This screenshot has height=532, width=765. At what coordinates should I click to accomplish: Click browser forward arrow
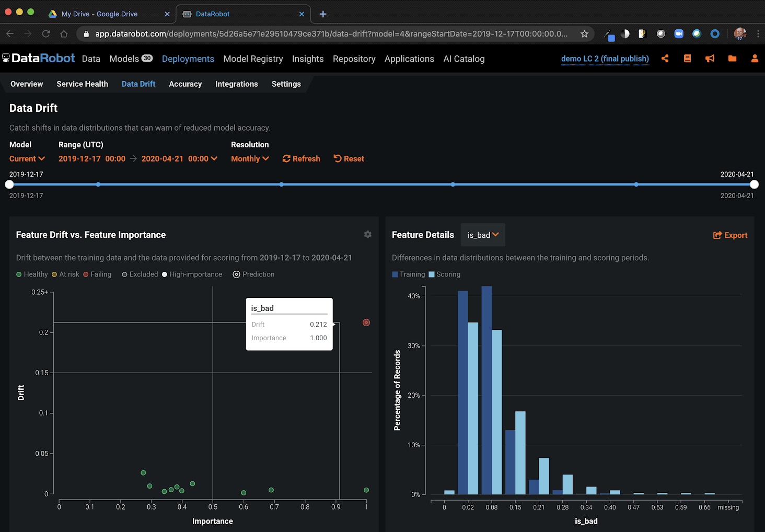click(x=28, y=34)
